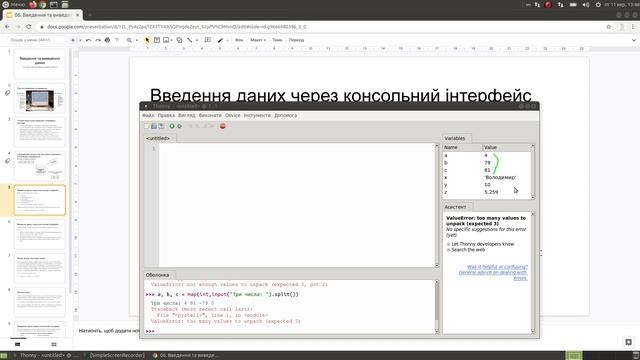
Task: Click the Open file icon in Thonny
Action: [x=154, y=126]
